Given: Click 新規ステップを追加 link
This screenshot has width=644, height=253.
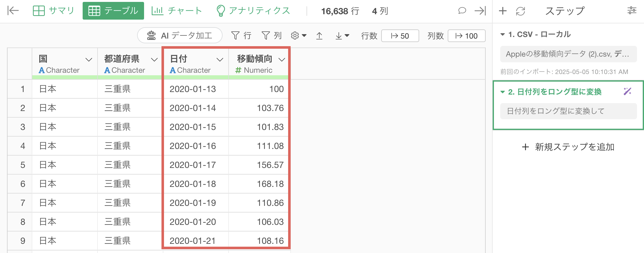Looking at the screenshot, I should point(568,147).
